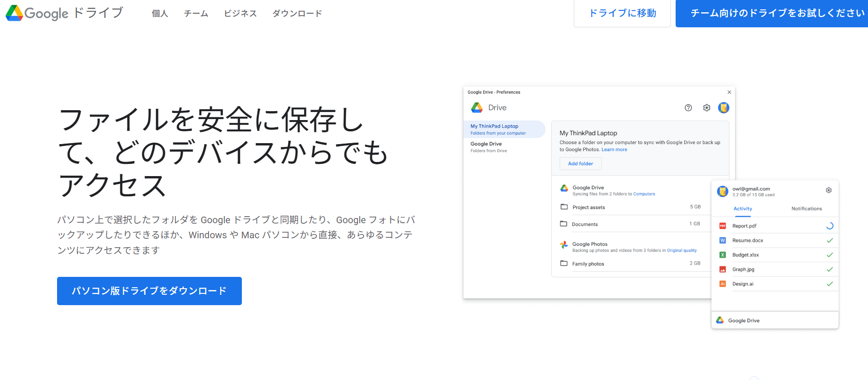Open the チーム navigation item
This screenshot has height=380, width=868.
[x=196, y=13]
